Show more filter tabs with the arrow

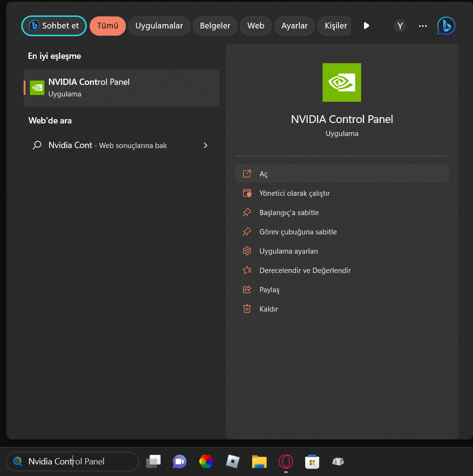click(366, 26)
